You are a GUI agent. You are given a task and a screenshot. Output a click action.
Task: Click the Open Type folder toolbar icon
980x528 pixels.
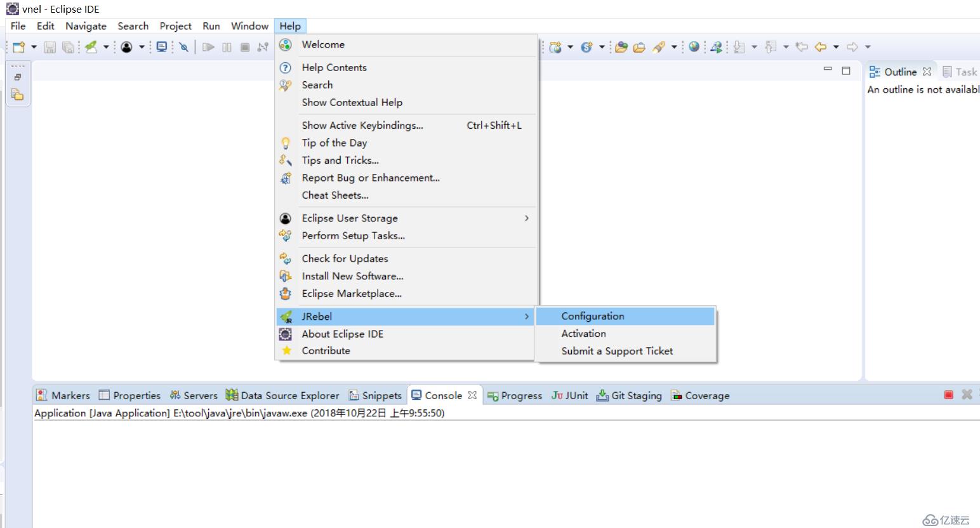pyautogui.click(x=621, y=47)
